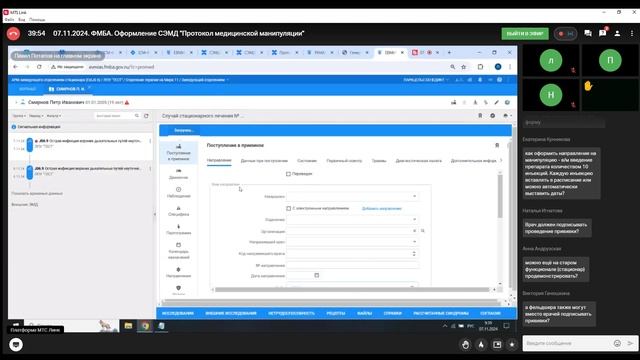640x360 pixels.
Task: Tick the Переведен checkbox
Action: pos(288,174)
